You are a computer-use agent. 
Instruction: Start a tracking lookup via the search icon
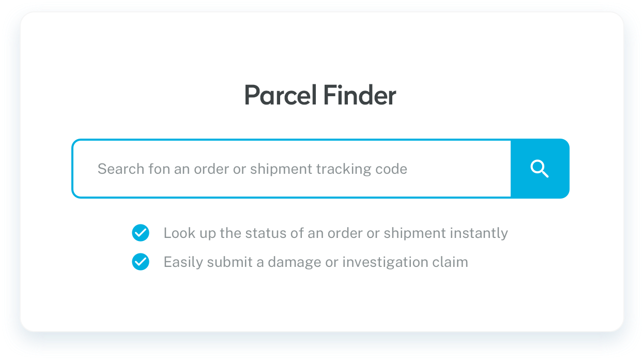(x=540, y=169)
